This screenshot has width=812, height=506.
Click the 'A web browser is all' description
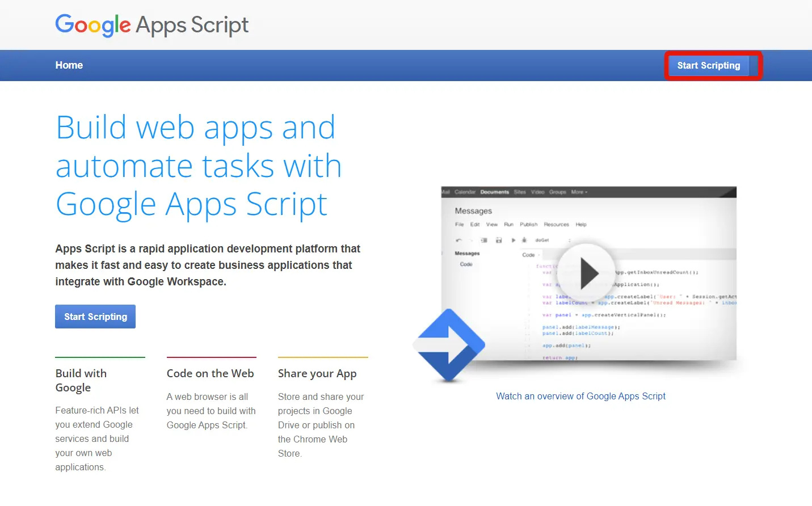[x=211, y=411]
